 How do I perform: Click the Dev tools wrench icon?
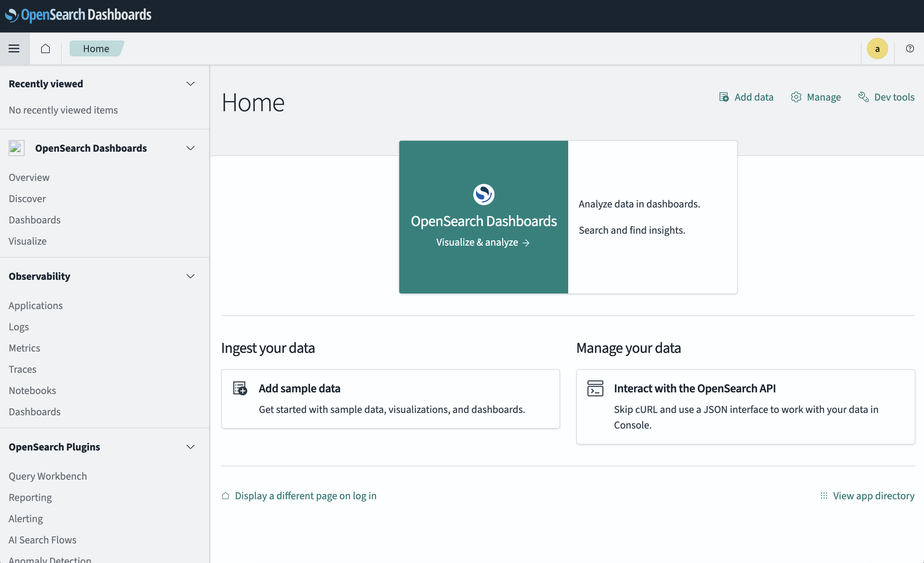(x=863, y=97)
